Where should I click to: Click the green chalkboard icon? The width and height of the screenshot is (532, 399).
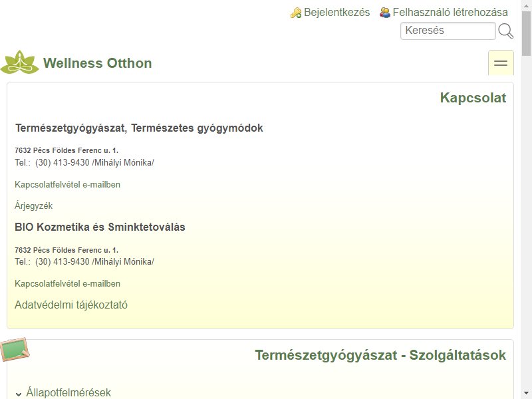(x=15, y=349)
